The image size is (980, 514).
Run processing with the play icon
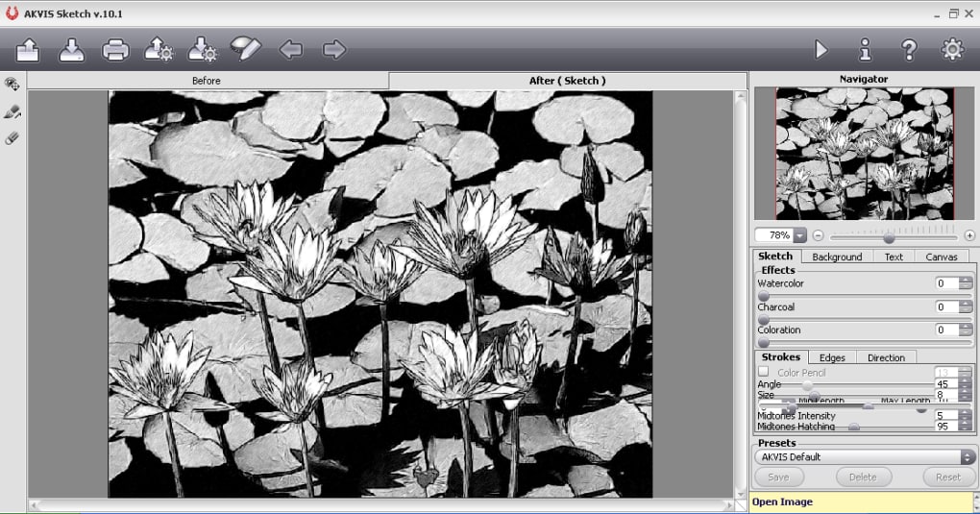click(821, 49)
